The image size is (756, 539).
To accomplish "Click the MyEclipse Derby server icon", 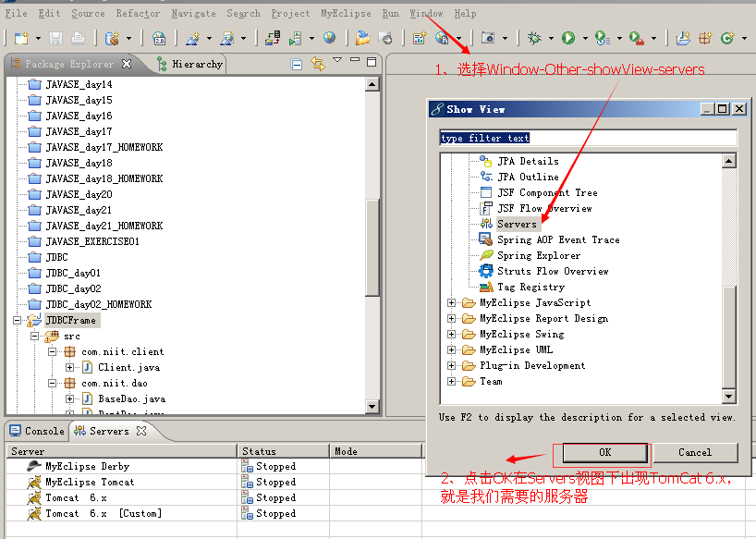I will (x=34, y=466).
